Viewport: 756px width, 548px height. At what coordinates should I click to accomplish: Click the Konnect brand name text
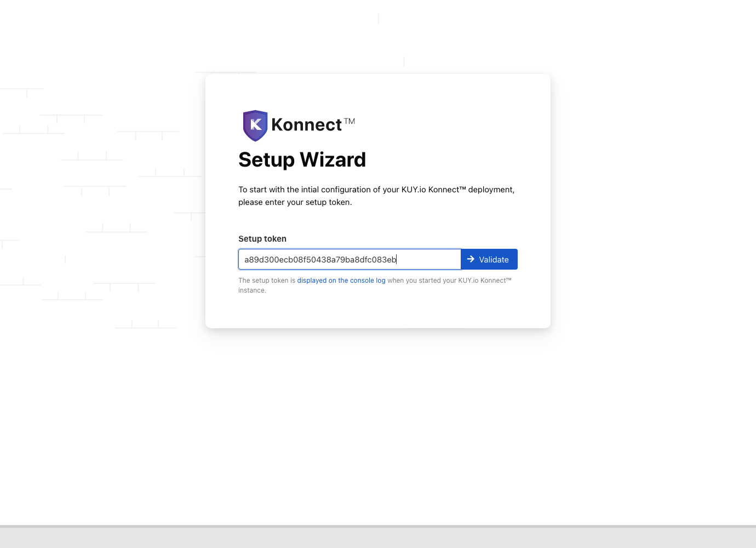[x=313, y=124]
